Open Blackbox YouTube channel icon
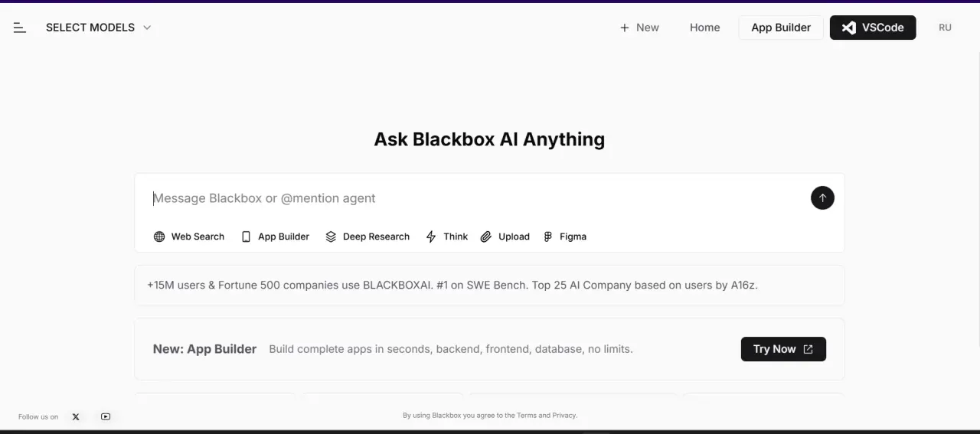This screenshot has height=434, width=980. pos(106,416)
